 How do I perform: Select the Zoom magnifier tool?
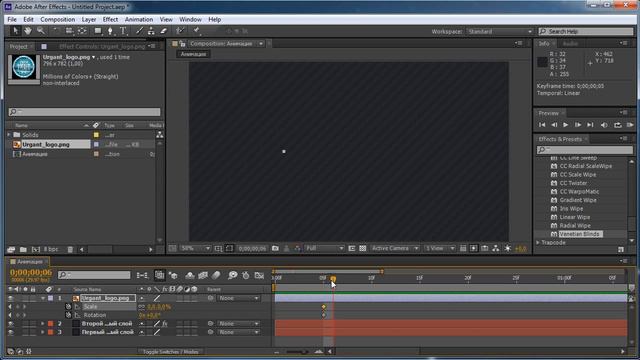click(x=41, y=31)
